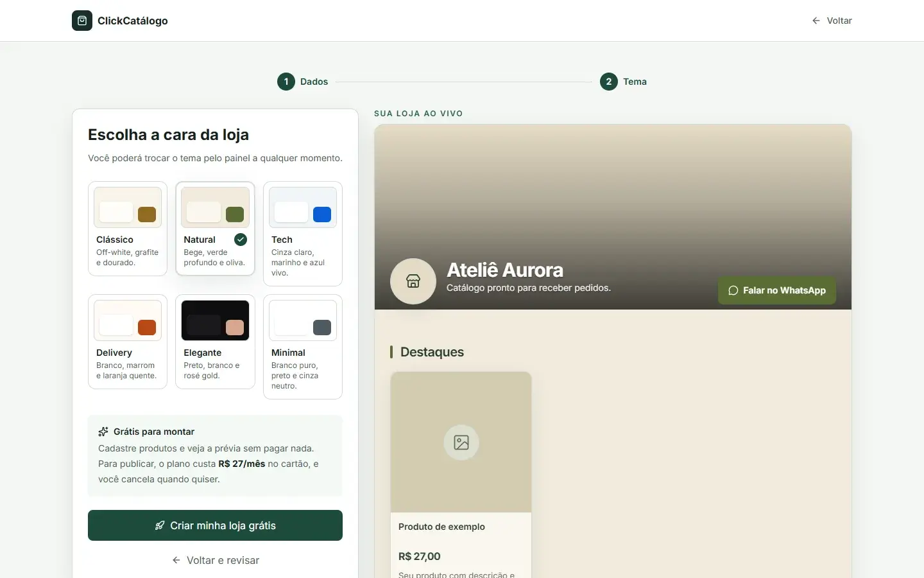The height and width of the screenshot is (578, 924).
Task: Open the Produto de exemplo card image
Action: (461, 442)
